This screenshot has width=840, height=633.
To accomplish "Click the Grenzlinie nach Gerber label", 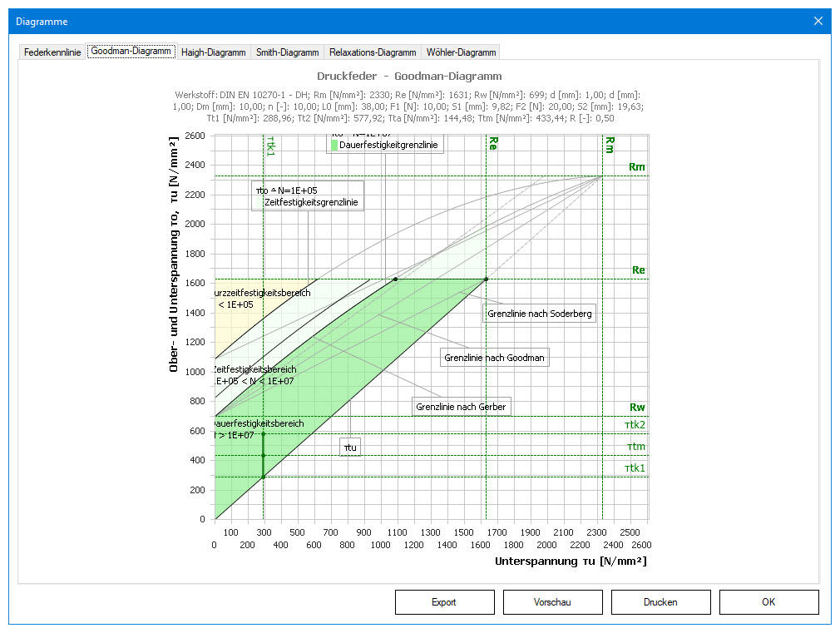I will click(x=462, y=406).
